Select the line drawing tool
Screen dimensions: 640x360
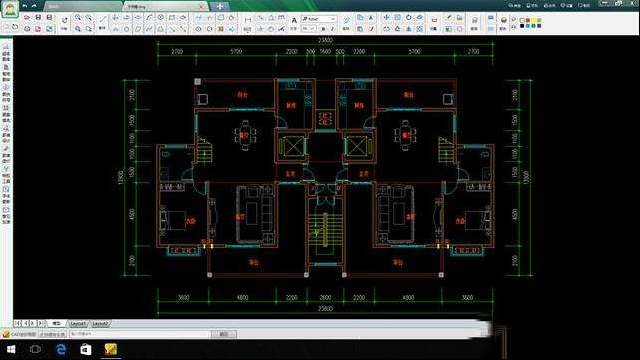coord(103,18)
